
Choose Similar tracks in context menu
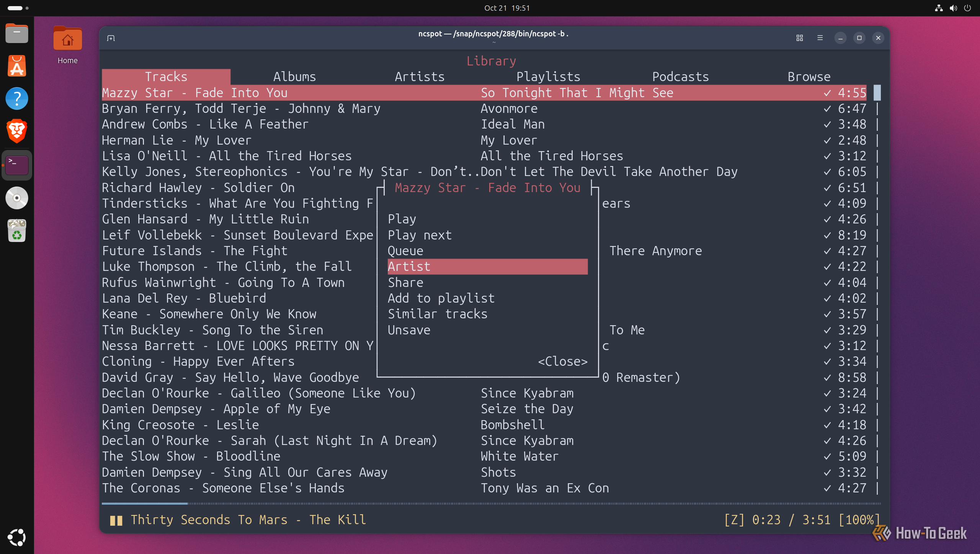pos(438,314)
